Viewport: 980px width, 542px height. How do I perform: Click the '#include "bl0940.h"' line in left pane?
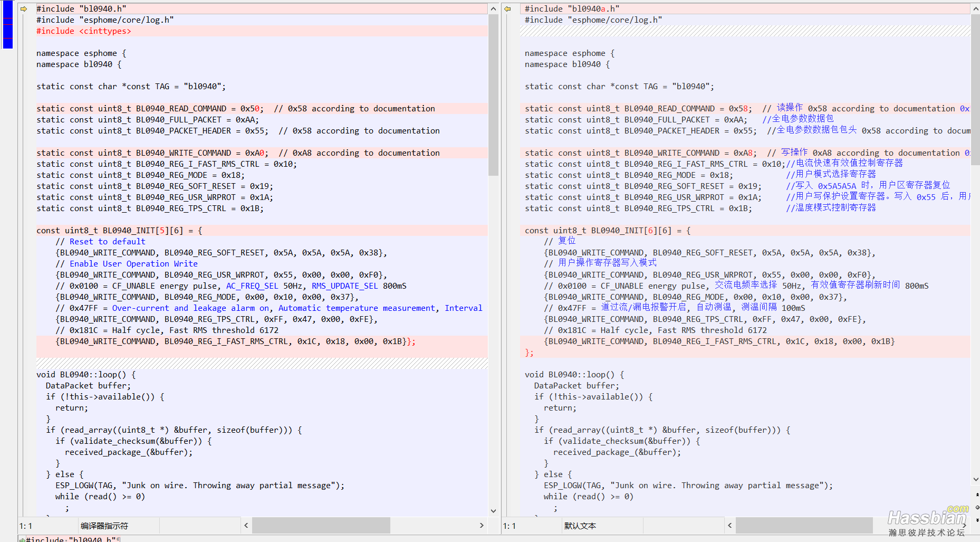[x=81, y=8]
